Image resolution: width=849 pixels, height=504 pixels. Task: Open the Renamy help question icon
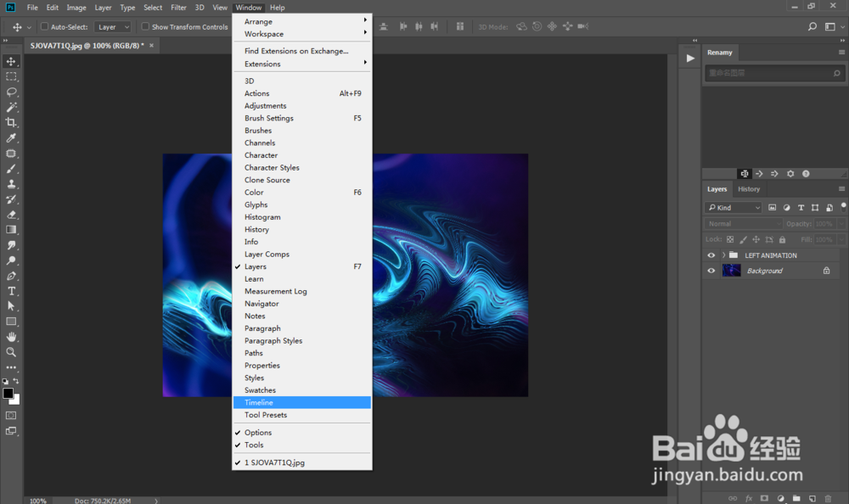[x=806, y=174]
